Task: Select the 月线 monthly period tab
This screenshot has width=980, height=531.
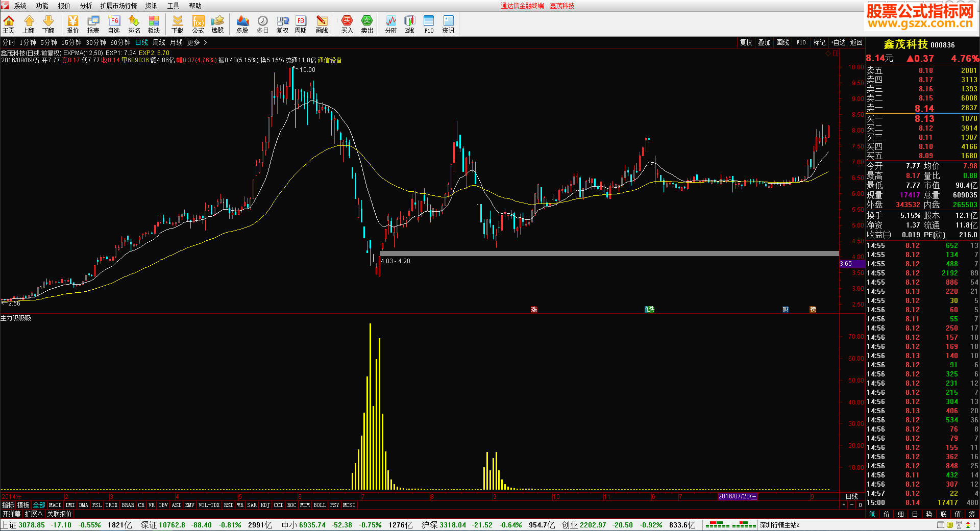Action: point(177,43)
